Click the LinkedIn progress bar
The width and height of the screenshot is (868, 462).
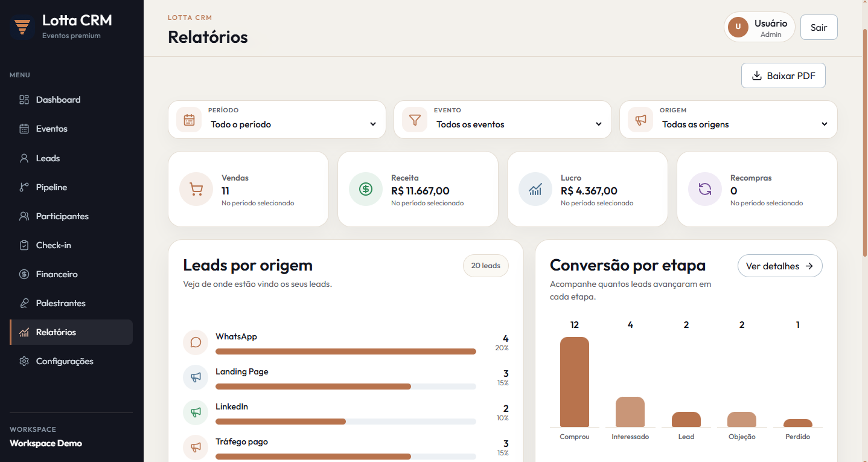tap(346, 422)
